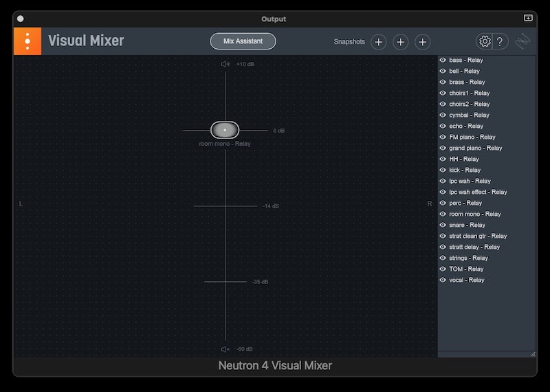Toggle visibility of bass - Relay

click(443, 60)
